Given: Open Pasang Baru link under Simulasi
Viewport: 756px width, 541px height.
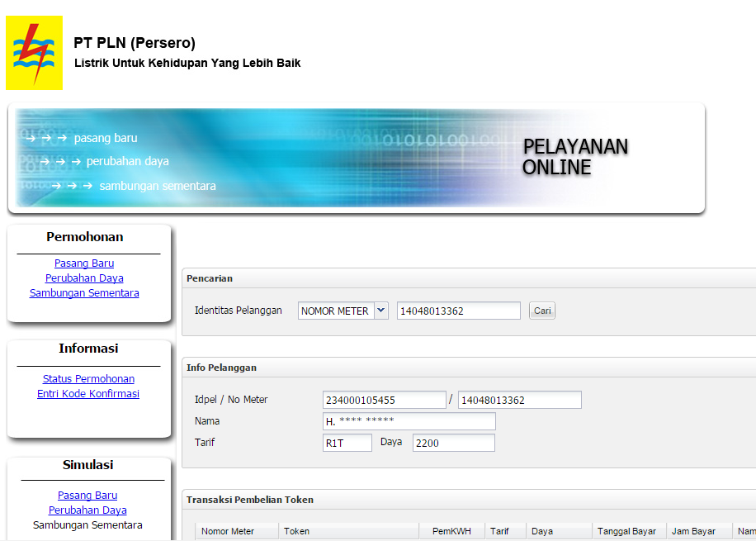Looking at the screenshot, I should (x=87, y=495).
